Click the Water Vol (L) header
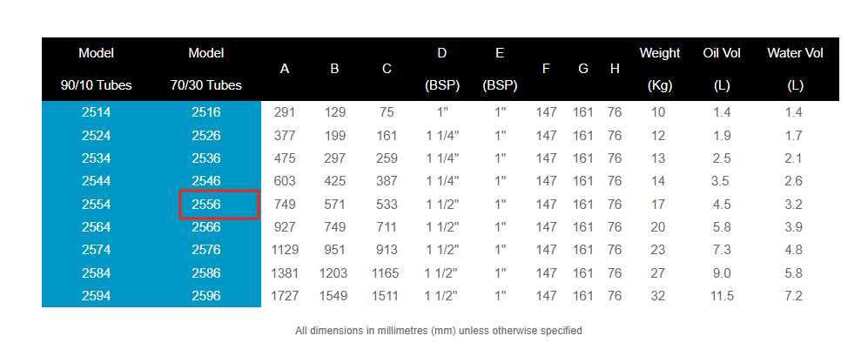The image size is (868, 363). [x=795, y=69]
